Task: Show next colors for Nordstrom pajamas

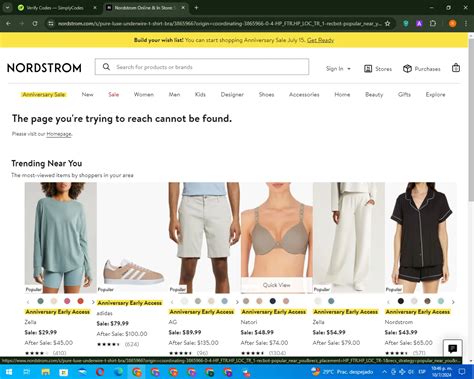Action: point(453,302)
